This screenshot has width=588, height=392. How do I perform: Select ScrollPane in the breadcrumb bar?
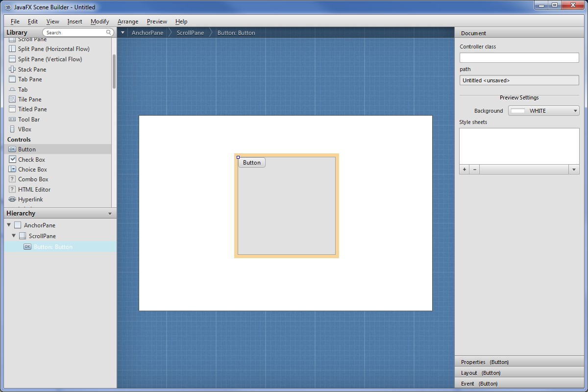click(190, 33)
